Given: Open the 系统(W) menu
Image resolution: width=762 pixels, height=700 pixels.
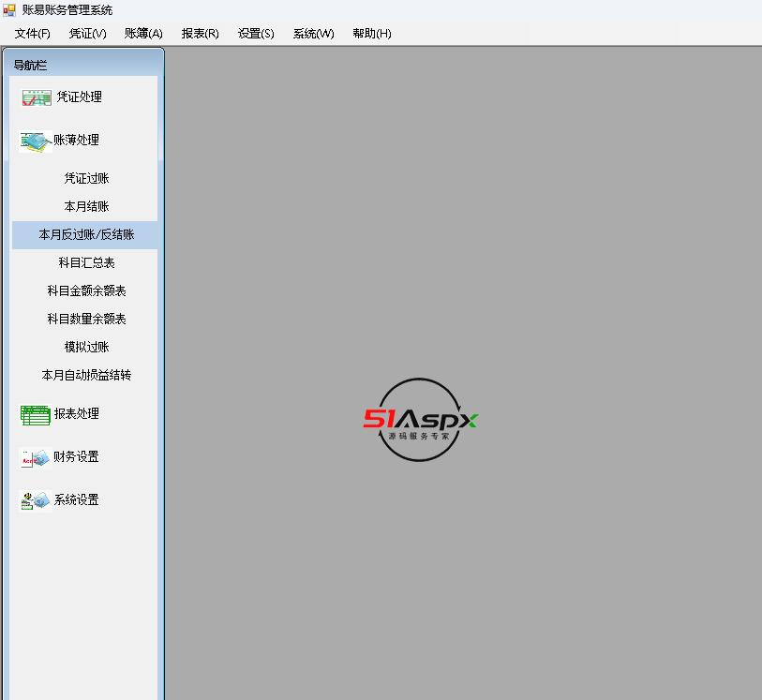Looking at the screenshot, I should [x=313, y=34].
